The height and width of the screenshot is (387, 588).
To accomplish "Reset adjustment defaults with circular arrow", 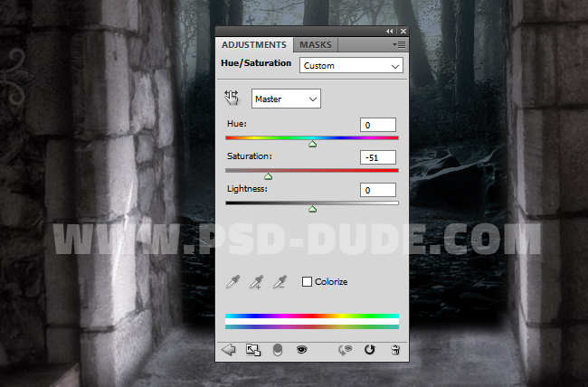I will click(369, 350).
